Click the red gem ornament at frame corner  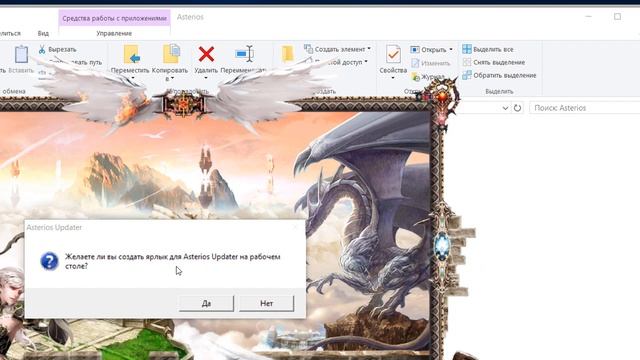(x=442, y=96)
